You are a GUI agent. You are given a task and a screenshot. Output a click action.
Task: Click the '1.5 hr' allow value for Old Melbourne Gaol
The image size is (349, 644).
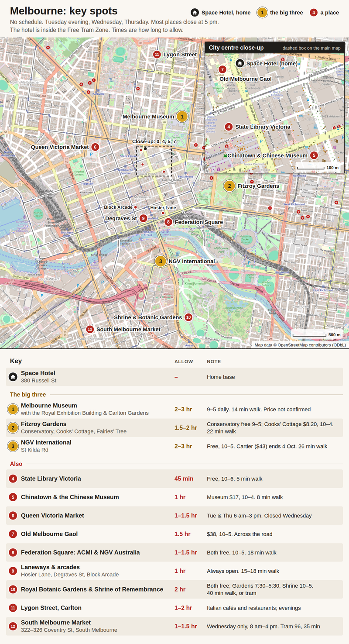(x=182, y=534)
